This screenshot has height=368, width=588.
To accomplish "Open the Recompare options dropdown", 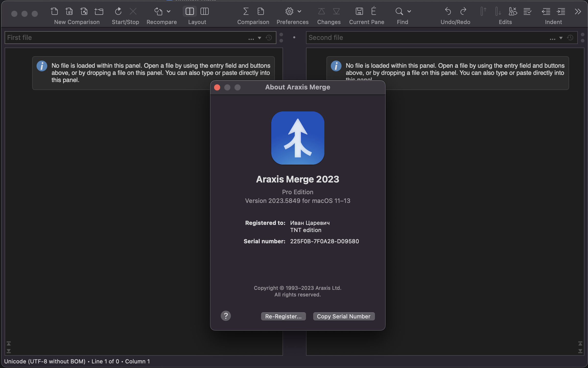I will (169, 11).
